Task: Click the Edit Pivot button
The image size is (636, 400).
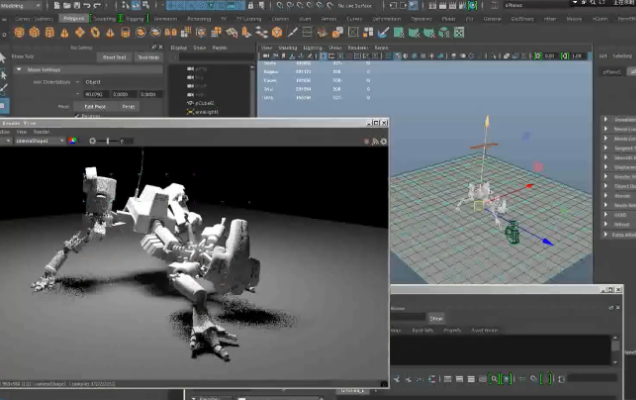Action: tap(95, 106)
